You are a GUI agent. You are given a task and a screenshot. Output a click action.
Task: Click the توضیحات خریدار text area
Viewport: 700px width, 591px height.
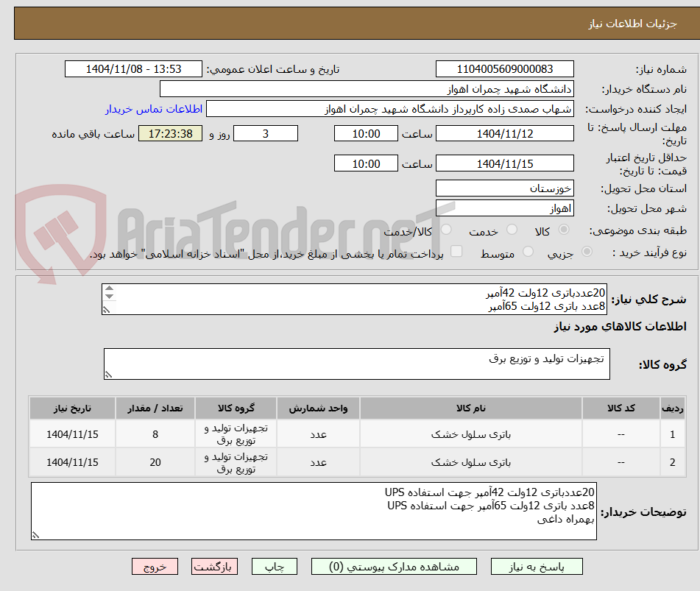314,511
